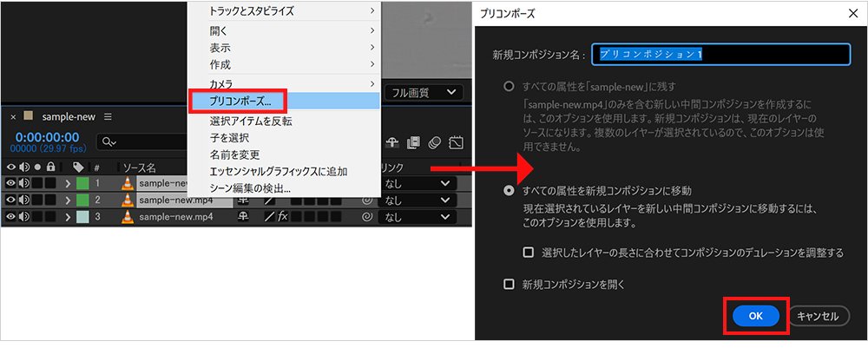The width and height of the screenshot is (868, 361).
Task: Toggle quality slash switch on layer 2
Action: 270,200
